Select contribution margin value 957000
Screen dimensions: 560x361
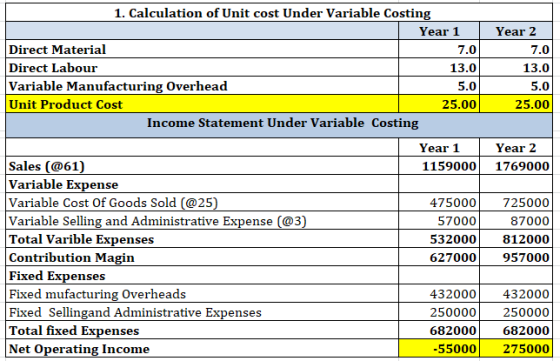526,257
